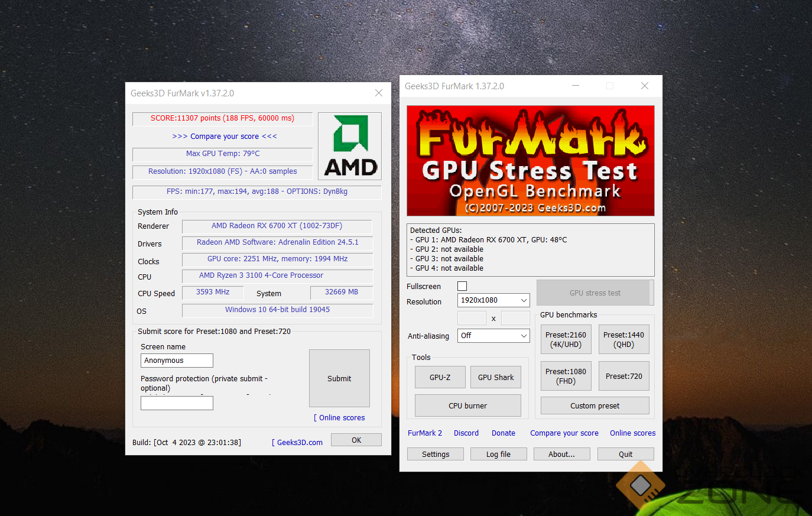Click the custom height input field
812x516 pixels.
click(515, 318)
